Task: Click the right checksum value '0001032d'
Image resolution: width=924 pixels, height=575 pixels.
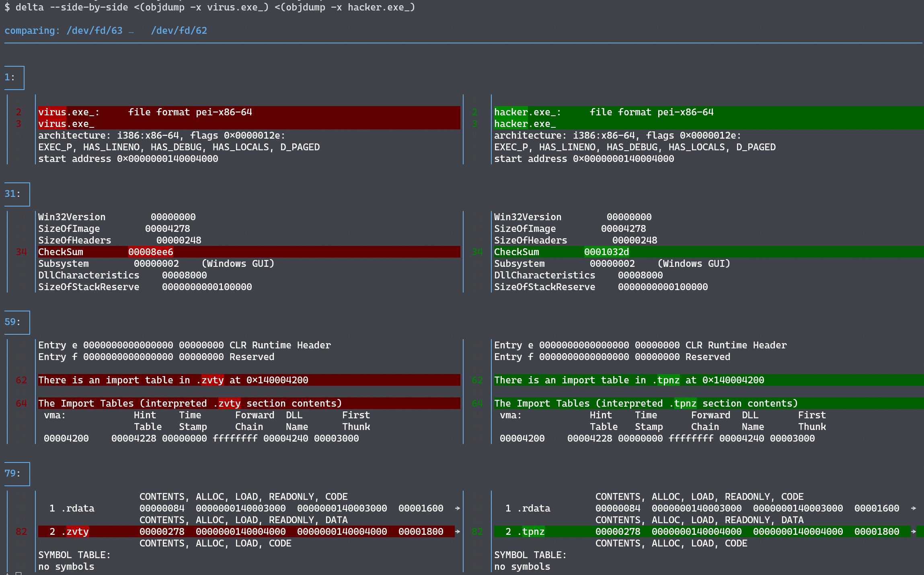Action: [x=606, y=252]
